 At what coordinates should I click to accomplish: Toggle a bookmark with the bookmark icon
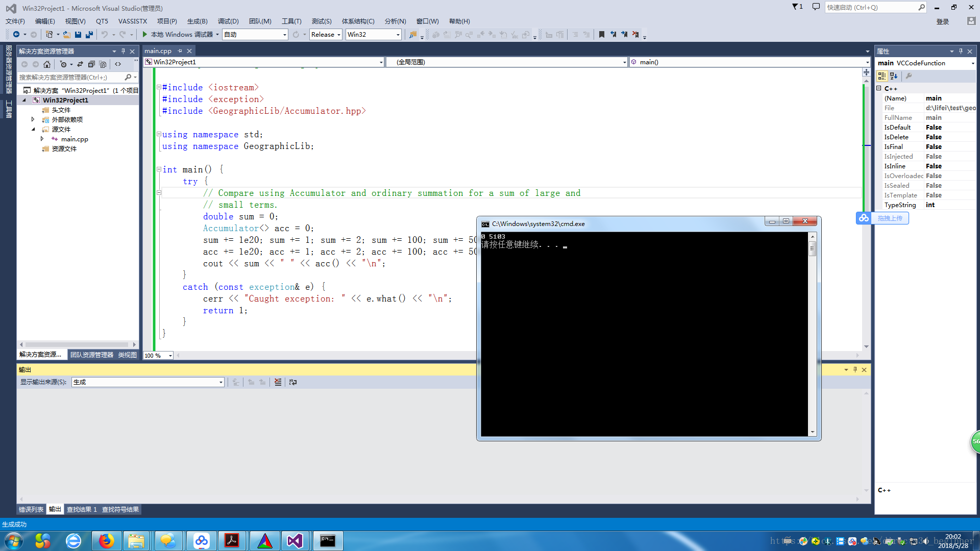pyautogui.click(x=602, y=34)
